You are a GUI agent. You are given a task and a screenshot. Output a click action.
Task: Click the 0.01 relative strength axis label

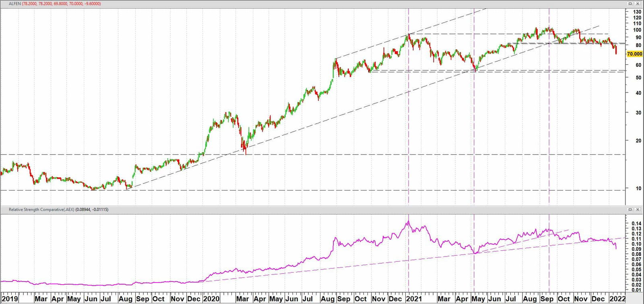(636, 290)
